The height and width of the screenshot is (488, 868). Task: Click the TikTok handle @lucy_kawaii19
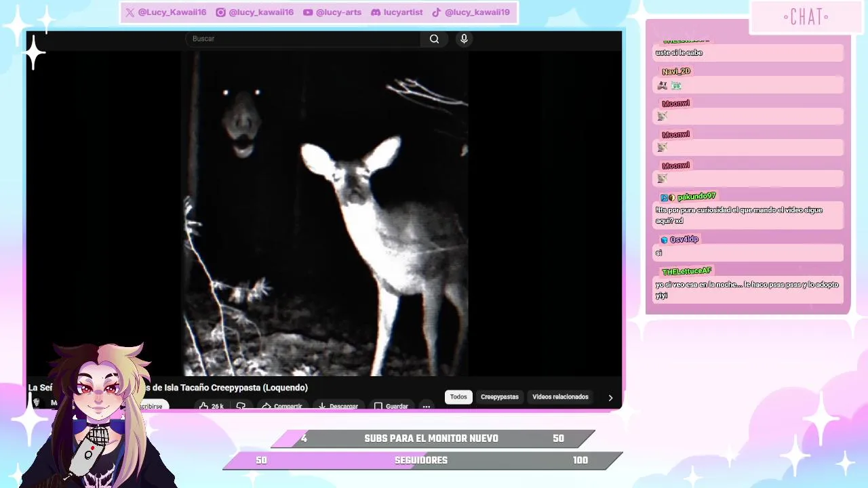tap(471, 12)
